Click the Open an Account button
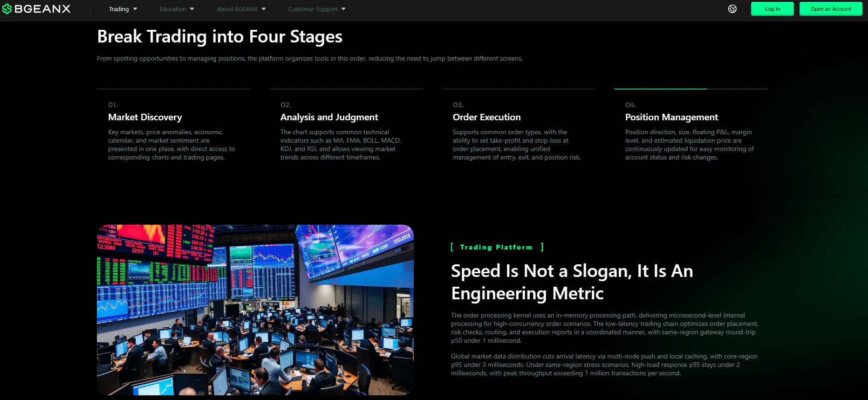 point(831,9)
